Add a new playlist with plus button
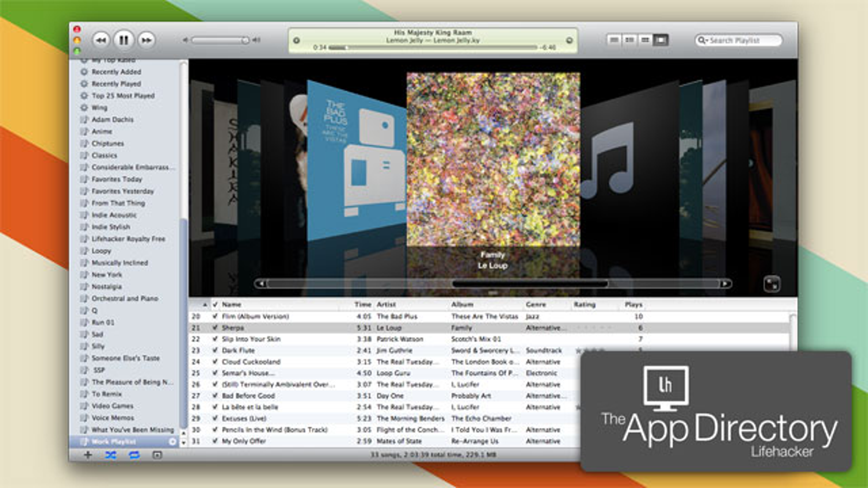868x488 pixels. (88, 455)
